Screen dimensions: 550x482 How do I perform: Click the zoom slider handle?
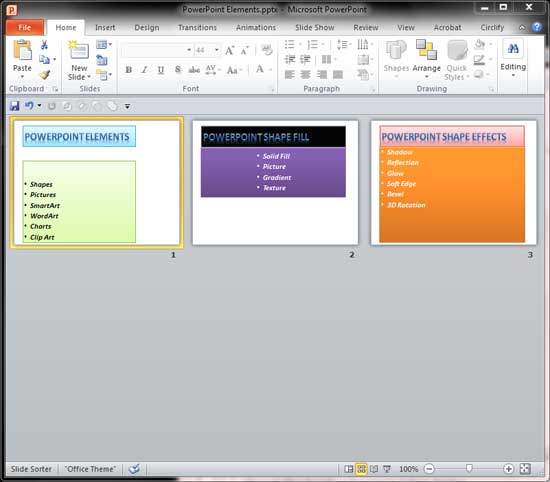pos(469,468)
